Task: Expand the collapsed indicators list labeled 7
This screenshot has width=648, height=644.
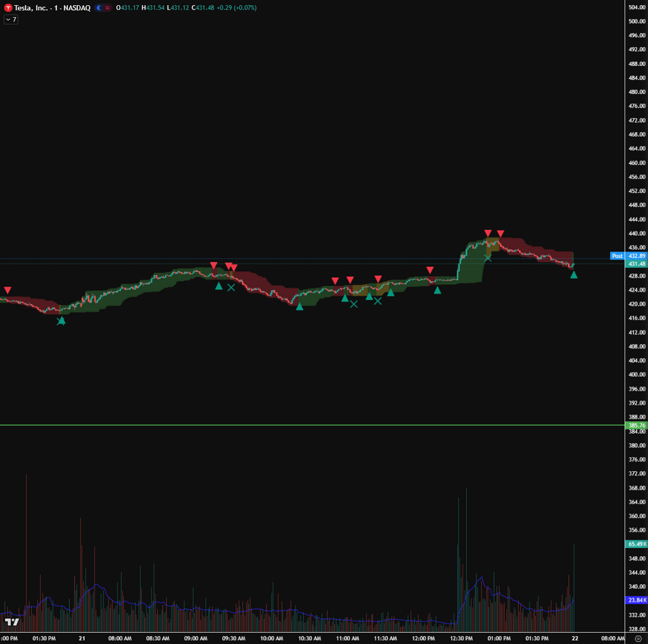Action: point(9,20)
